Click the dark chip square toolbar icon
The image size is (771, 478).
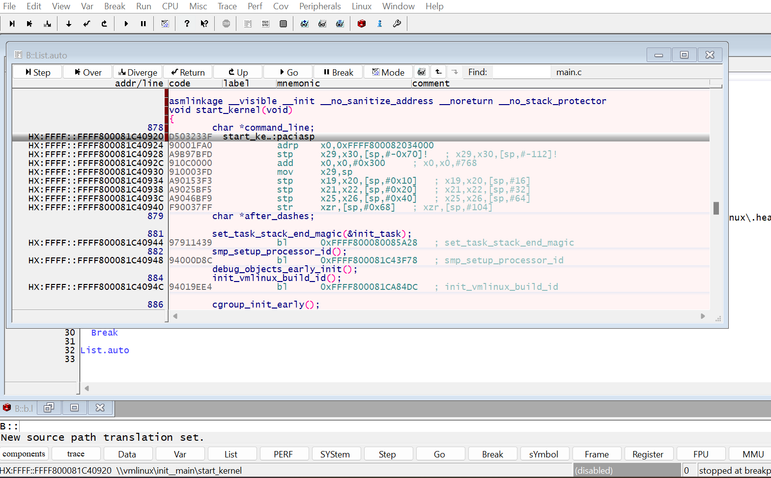click(x=283, y=24)
